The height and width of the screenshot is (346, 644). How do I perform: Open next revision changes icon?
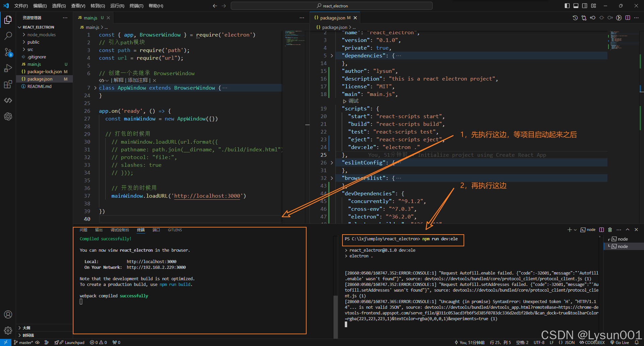pos(610,18)
